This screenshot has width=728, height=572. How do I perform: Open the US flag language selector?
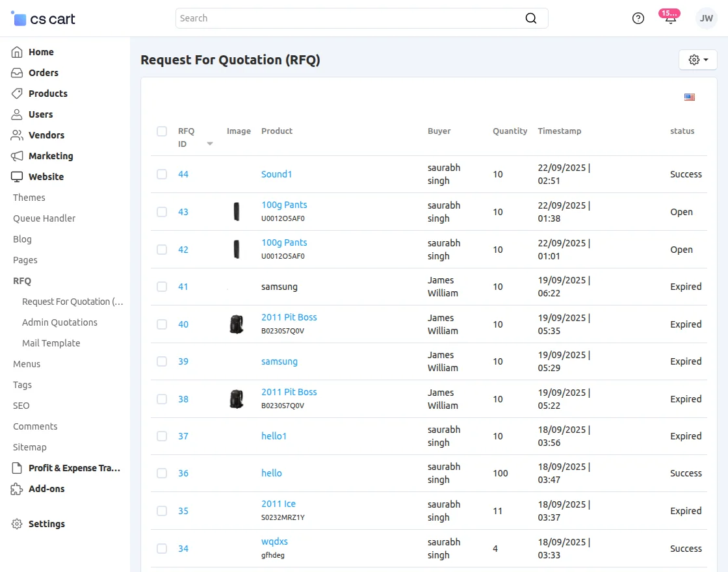click(690, 97)
